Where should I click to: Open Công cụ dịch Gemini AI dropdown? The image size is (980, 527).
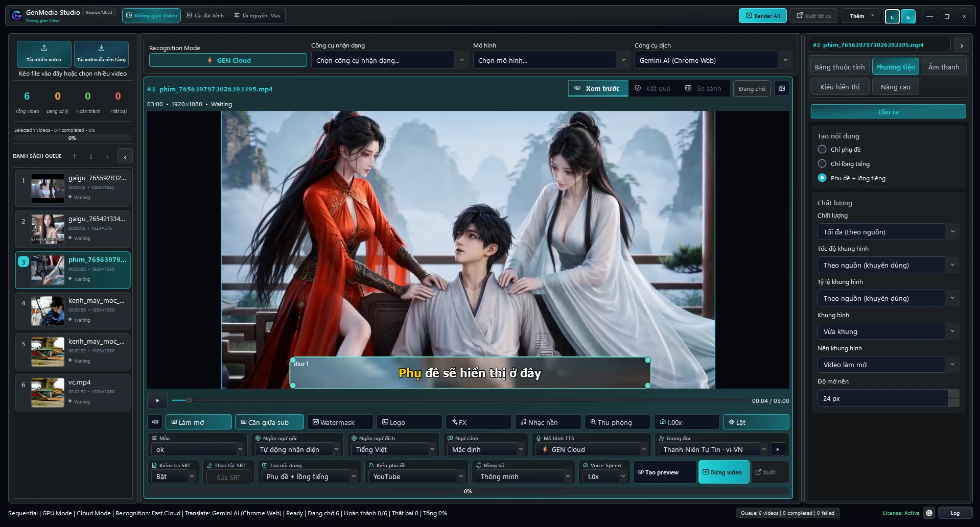[x=713, y=60]
